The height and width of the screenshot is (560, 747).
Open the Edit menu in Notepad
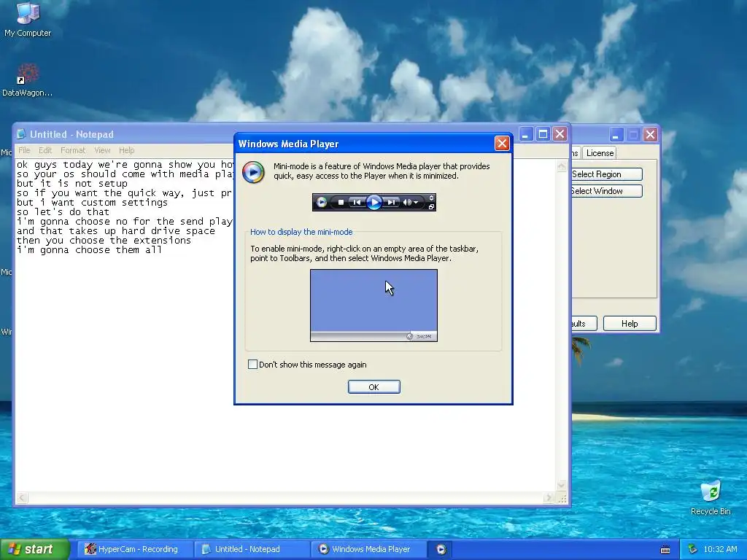point(45,150)
